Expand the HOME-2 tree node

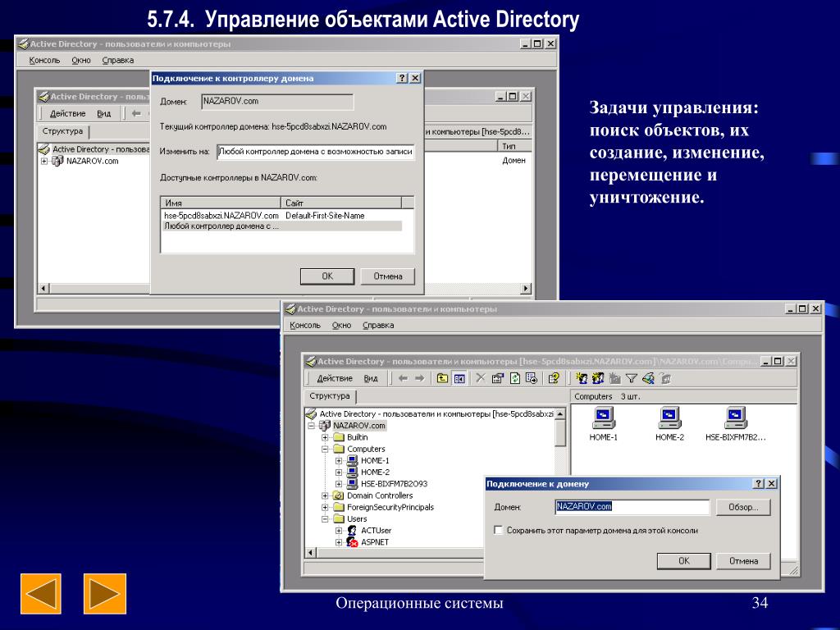pyautogui.click(x=339, y=472)
